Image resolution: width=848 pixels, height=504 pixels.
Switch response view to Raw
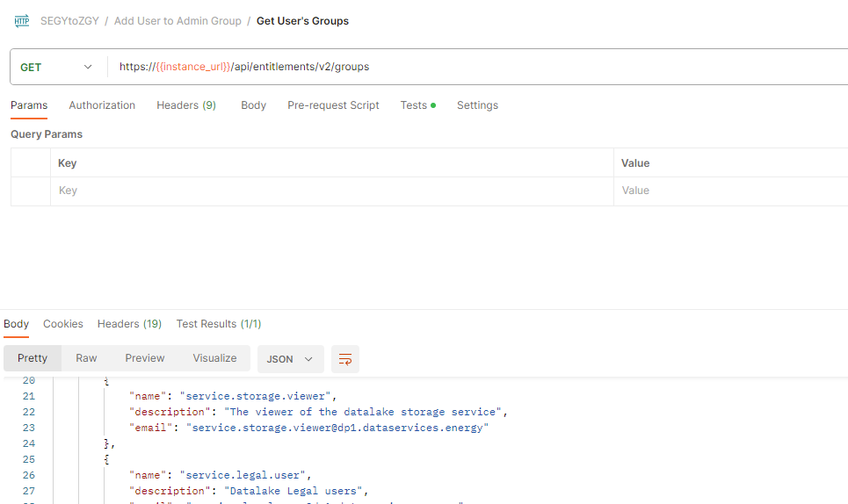[86, 358]
